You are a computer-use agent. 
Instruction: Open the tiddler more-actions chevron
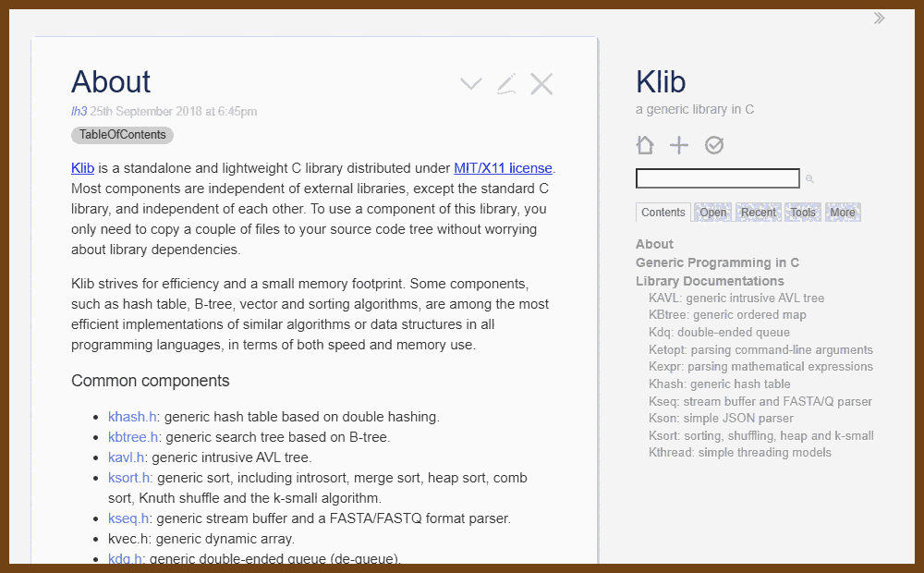click(471, 84)
